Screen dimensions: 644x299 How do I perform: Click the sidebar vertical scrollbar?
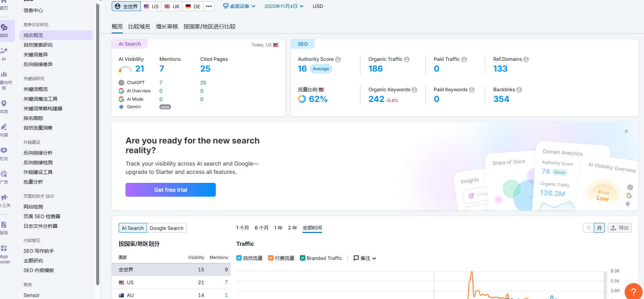point(98,142)
